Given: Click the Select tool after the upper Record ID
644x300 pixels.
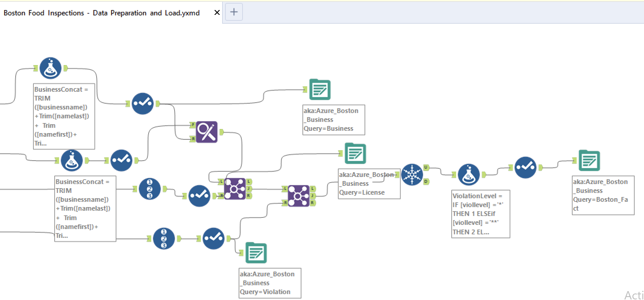Looking at the screenshot, I should (199, 196).
